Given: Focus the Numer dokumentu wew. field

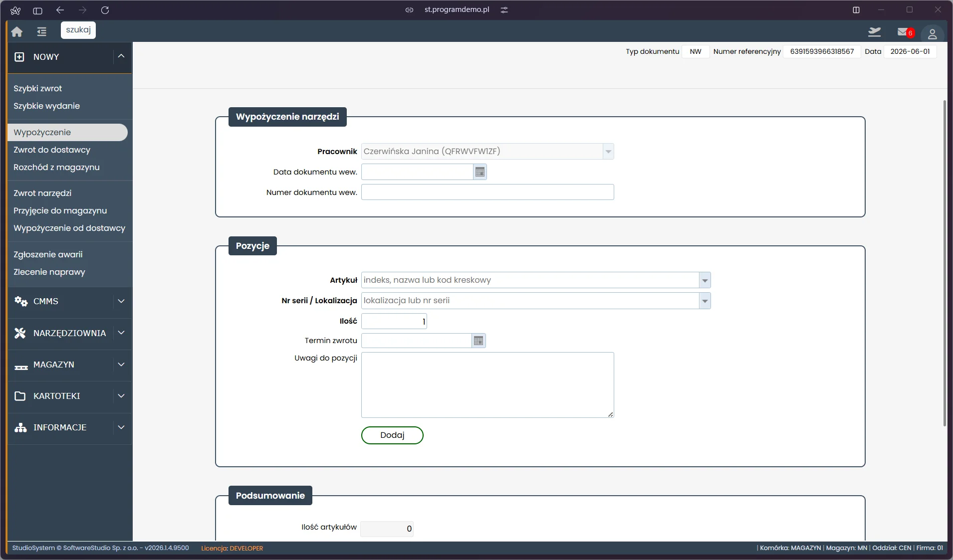Looking at the screenshot, I should [x=487, y=192].
